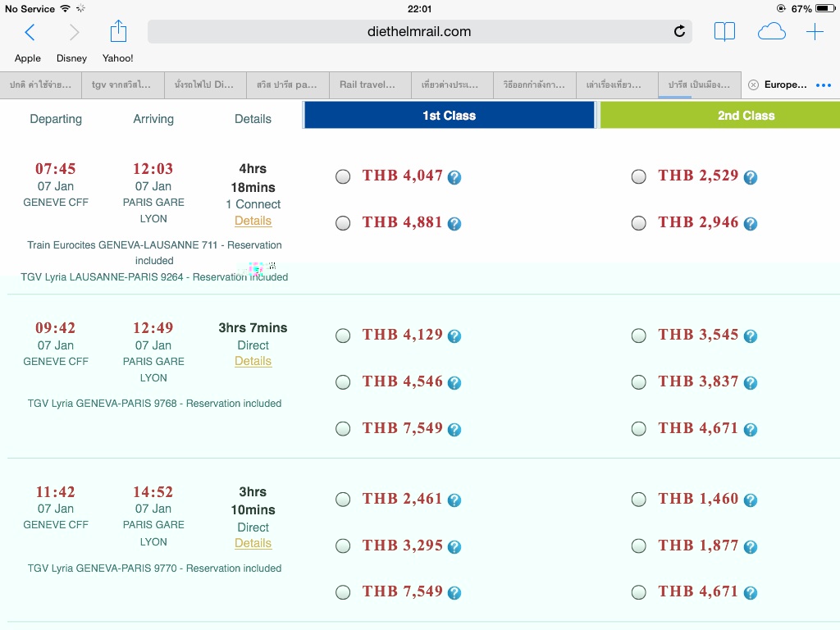Click help icon beside THB 1,460

click(750, 500)
